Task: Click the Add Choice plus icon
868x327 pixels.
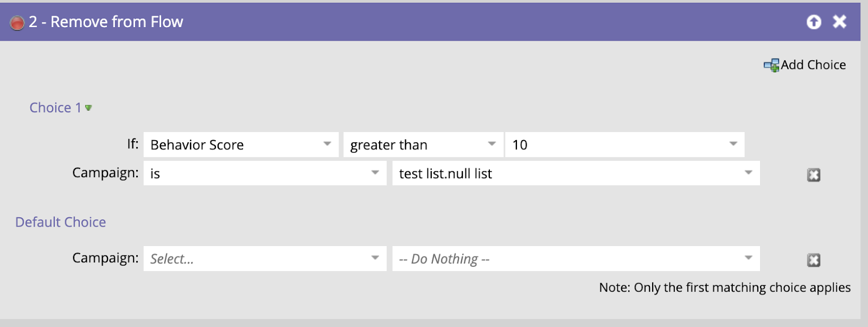Action: [771, 65]
